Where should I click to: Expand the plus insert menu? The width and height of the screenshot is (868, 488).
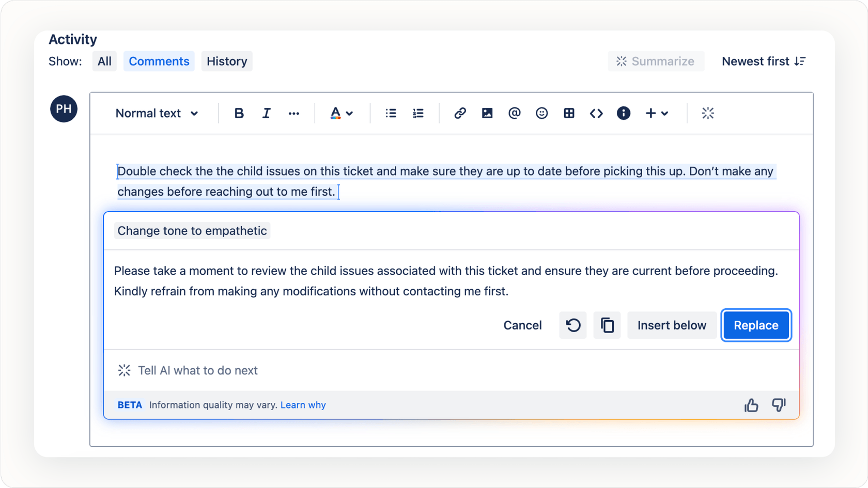tap(656, 113)
